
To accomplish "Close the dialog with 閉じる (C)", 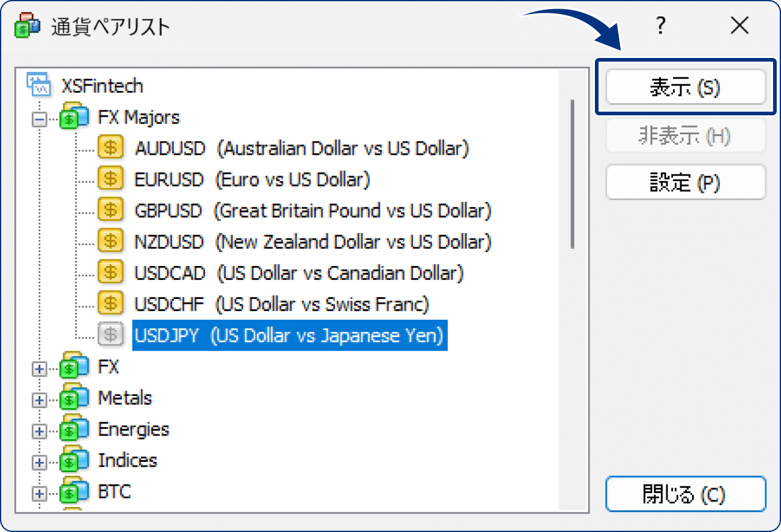I will [x=685, y=494].
